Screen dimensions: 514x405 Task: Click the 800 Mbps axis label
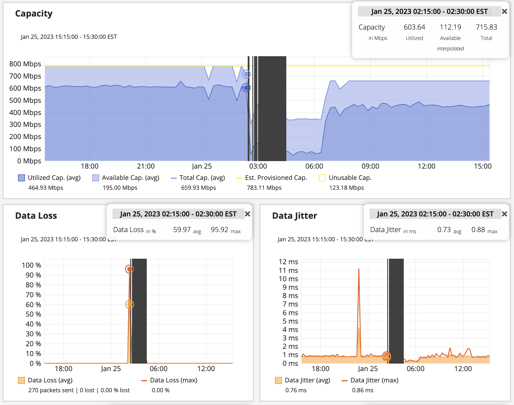[x=25, y=64]
